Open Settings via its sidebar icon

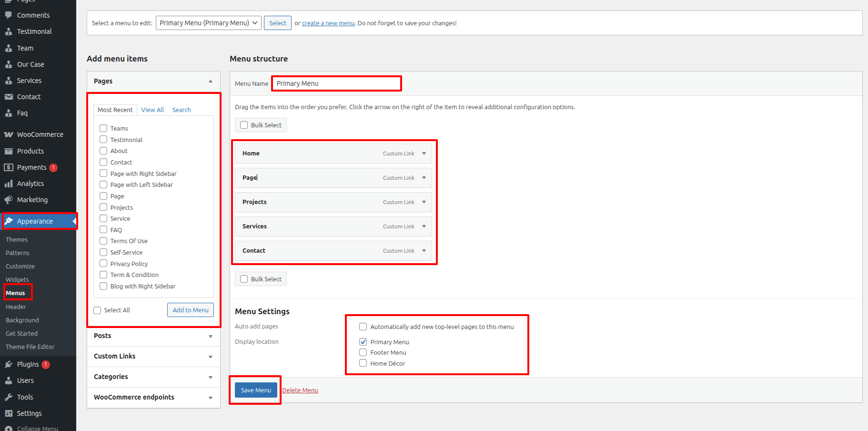pyautogui.click(x=9, y=413)
